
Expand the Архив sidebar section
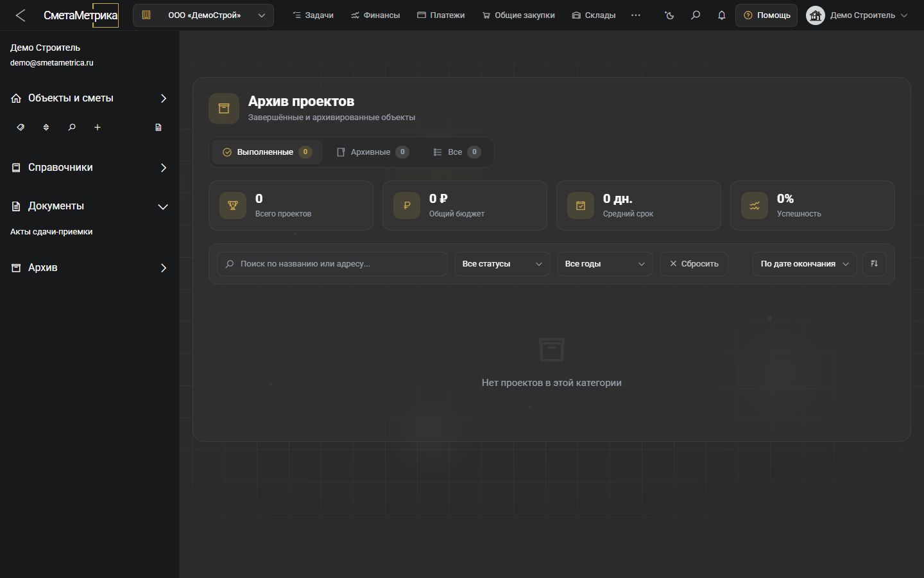click(90, 268)
